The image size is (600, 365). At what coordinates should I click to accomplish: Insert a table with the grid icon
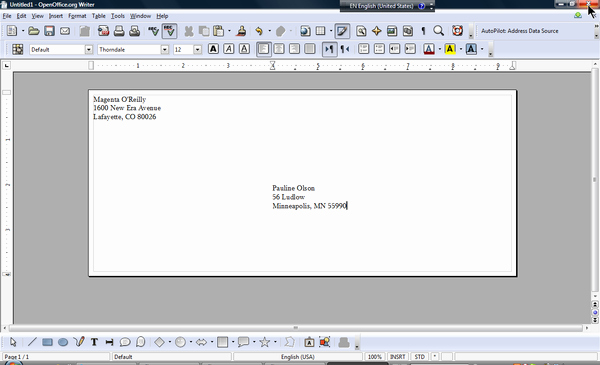[x=321, y=31]
